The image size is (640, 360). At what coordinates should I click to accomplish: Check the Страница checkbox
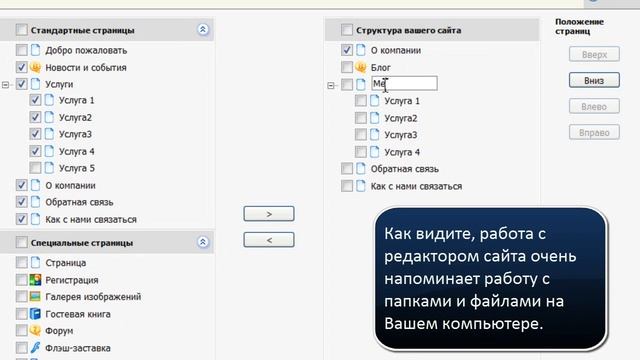[21, 262]
